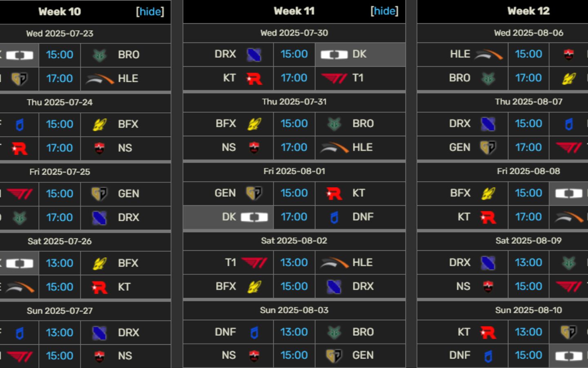Screen dimensions: 588x368
Task: Click the NS logo on Thu 2025-07-24
Action: click(x=100, y=148)
